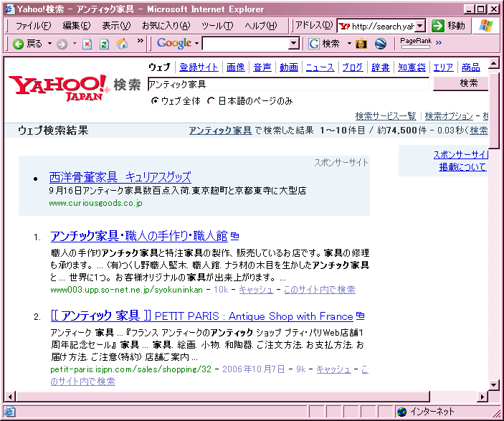Image resolution: width=504 pixels, height=421 pixels.
Task: Switch to the 辞書 search tab
Action: click(x=380, y=67)
